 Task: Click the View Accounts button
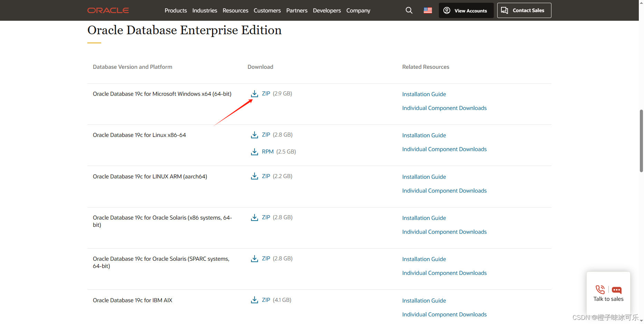pyautogui.click(x=466, y=10)
